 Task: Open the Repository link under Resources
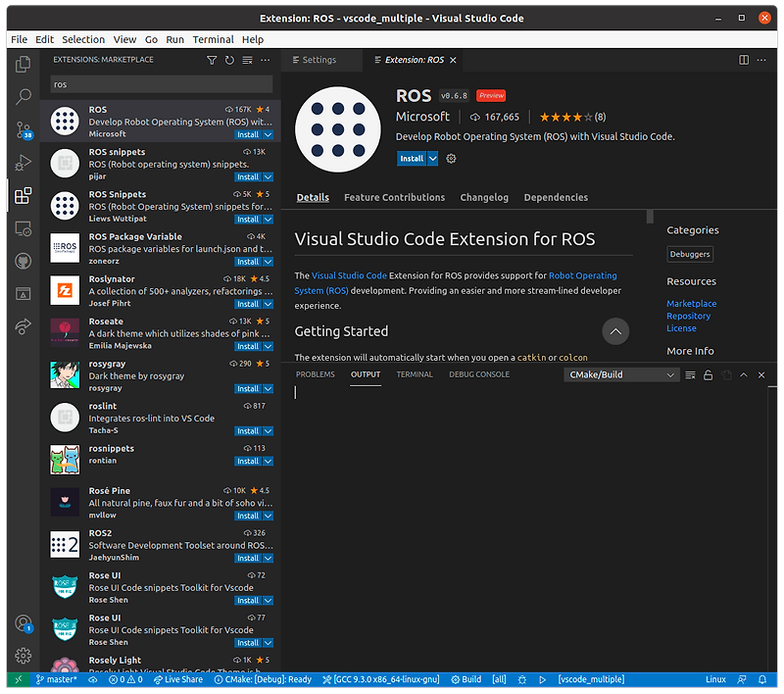pos(689,316)
